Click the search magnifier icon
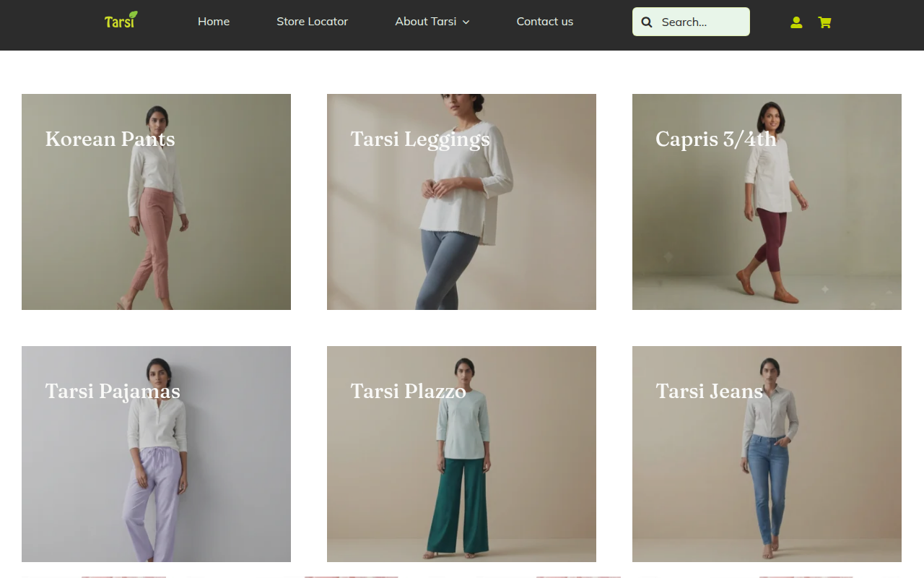The height and width of the screenshot is (578, 924). point(647,22)
